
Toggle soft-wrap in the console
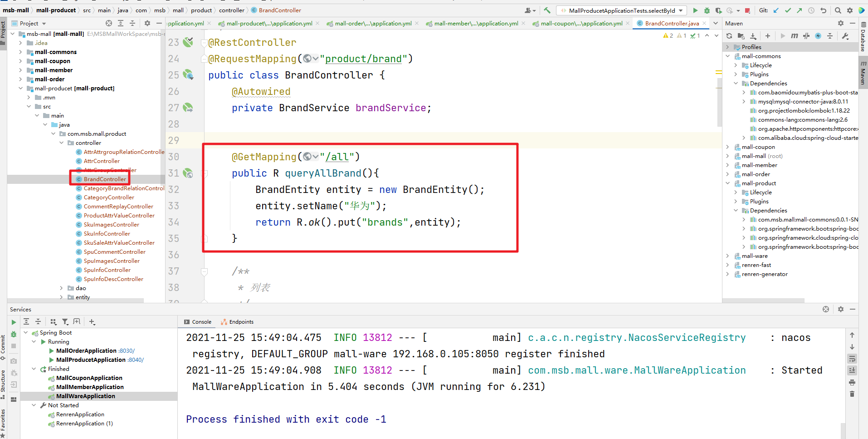pos(852,359)
